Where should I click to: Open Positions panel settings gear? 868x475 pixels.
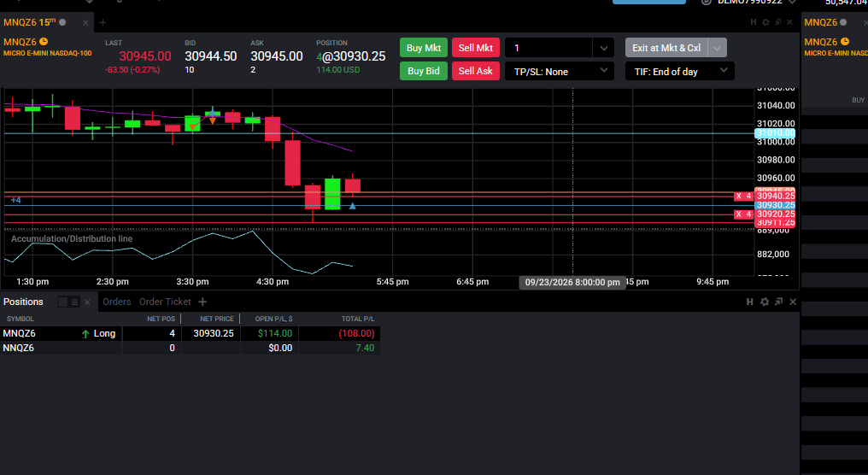click(765, 302)
